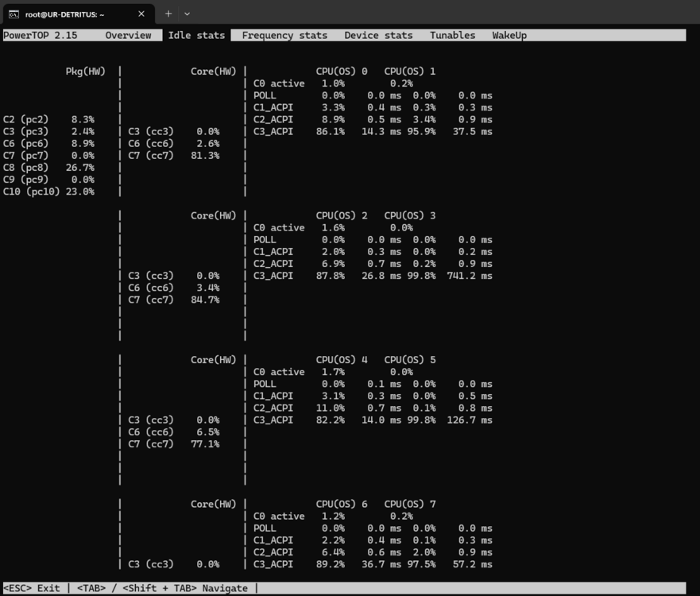Select the Idle stats tab
Screen dimensions: 700x596
coord(196,35)
